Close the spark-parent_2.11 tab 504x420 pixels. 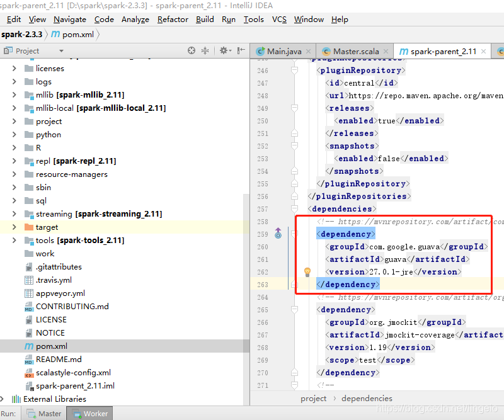(x=483, y=52)
